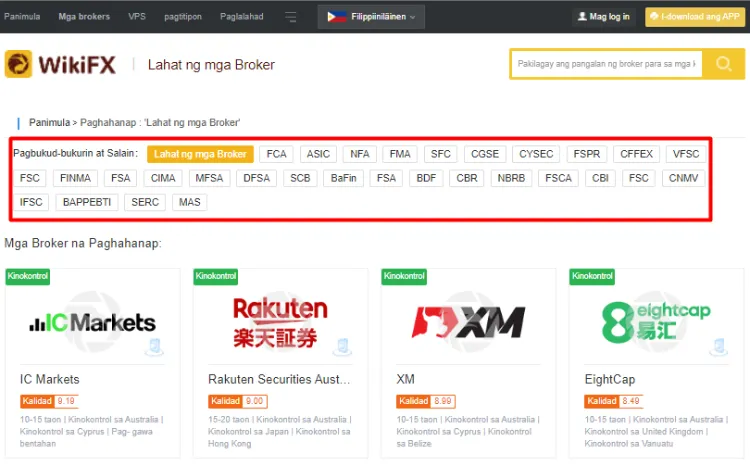The width and height of the screenshot is (750, 466).
Task: Filter brokers by DFSA
Action: (256, 178)
